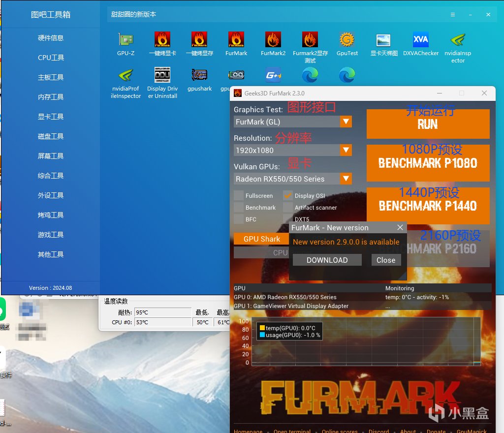Click Close in the new version dialog
This screenshot has height=433, width=504.
coord(386,260)
